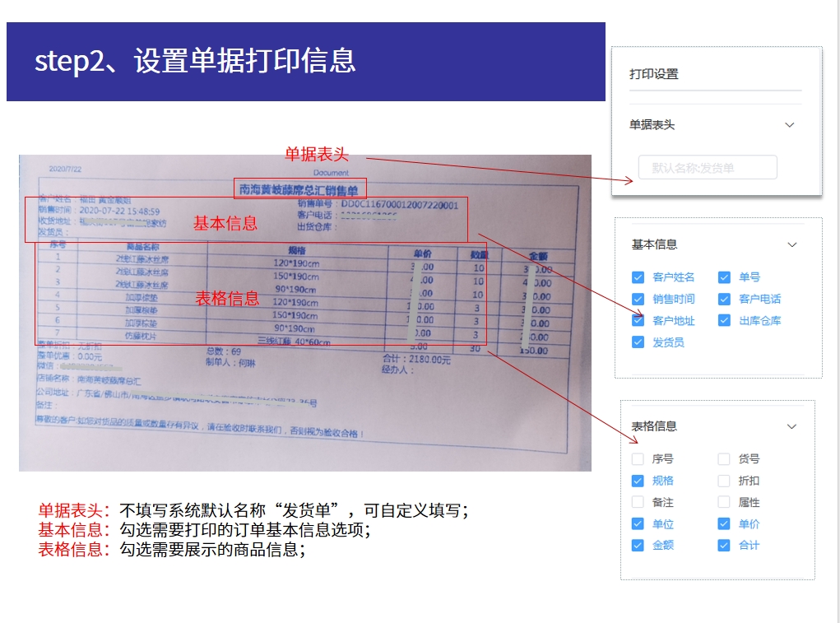Disable the 发货员 checkbox
840x623 pixels.
click(638, 342)
